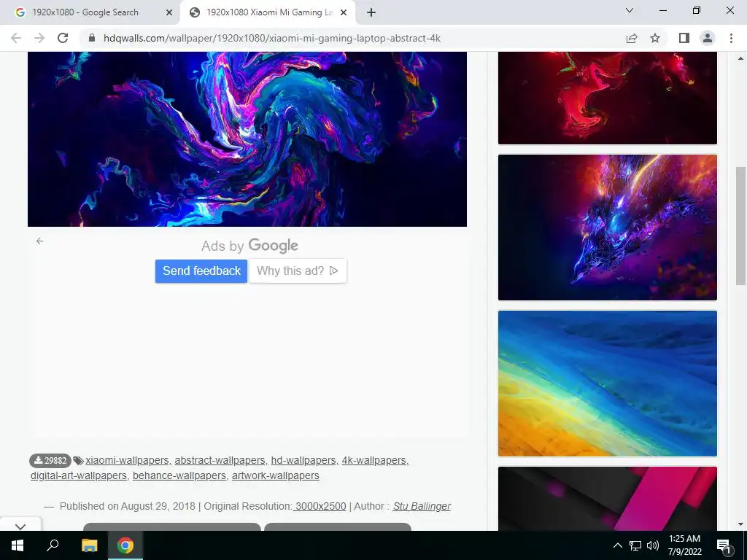The image size is (747, 560).
Task: Open the volume tray icon
Action: point(653,545)
